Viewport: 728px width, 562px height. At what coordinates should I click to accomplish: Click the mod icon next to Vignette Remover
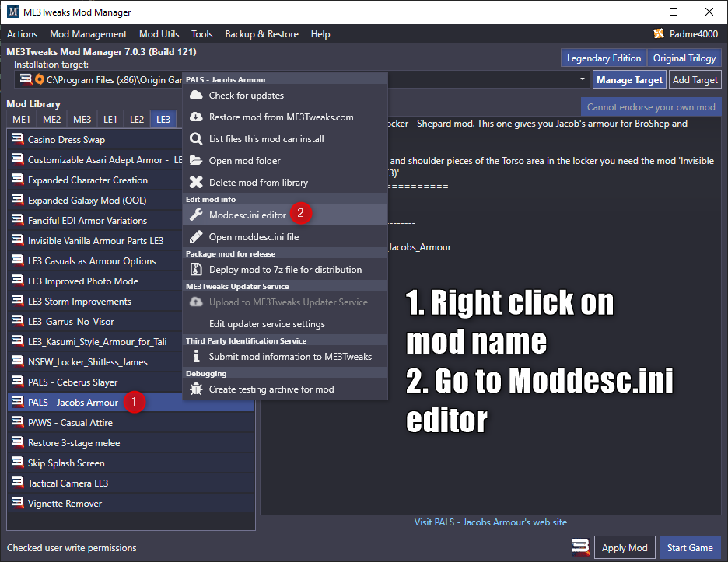(x=18, y=503)
